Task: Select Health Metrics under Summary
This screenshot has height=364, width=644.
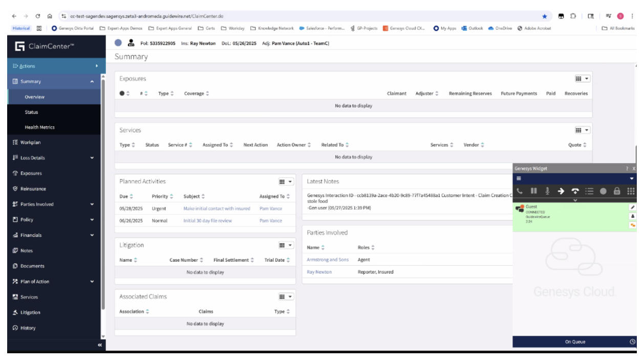Action: [x=39, y=127]
